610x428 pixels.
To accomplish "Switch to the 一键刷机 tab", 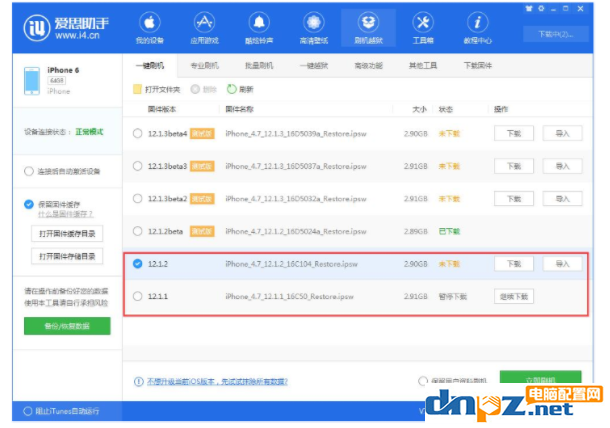I will pyautogui.click(x=150, y=66).
